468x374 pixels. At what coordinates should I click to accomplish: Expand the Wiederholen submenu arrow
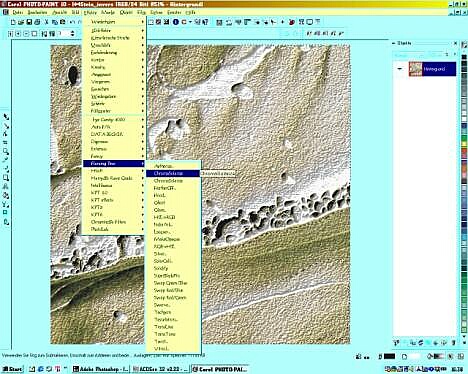(143, 22)
